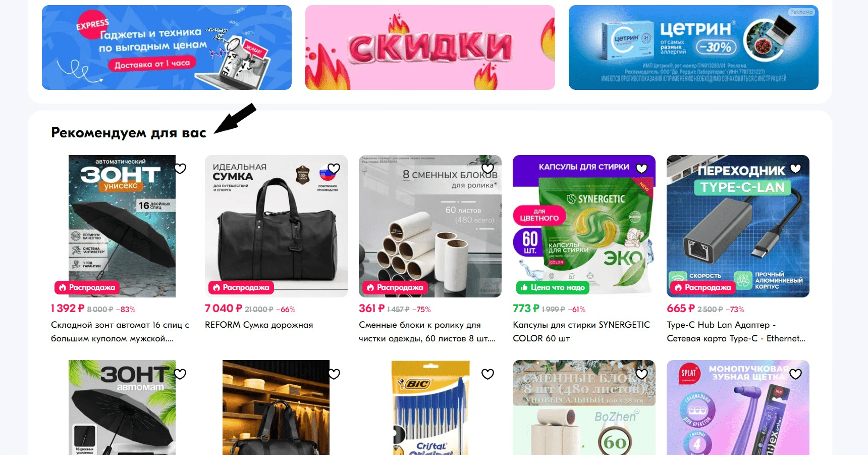868x455 pixels.
Task: Open the pink Скидки sale banner
Action: click(x=430, y=47)
